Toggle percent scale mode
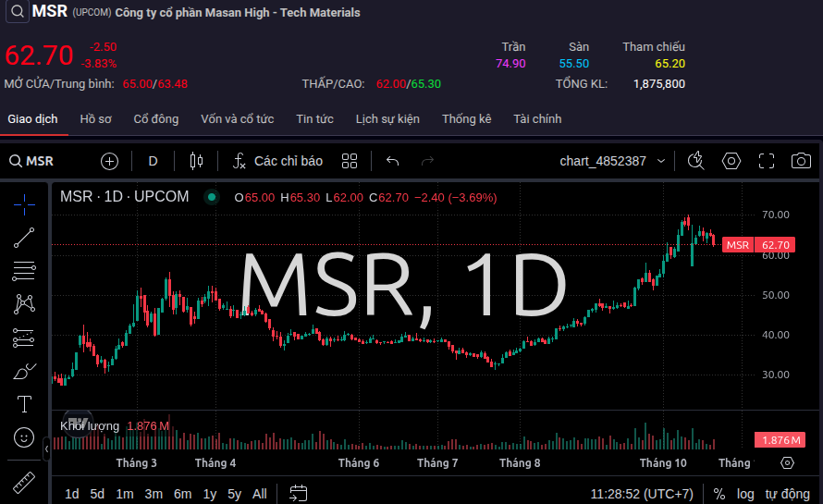 [x=719, y=494]
